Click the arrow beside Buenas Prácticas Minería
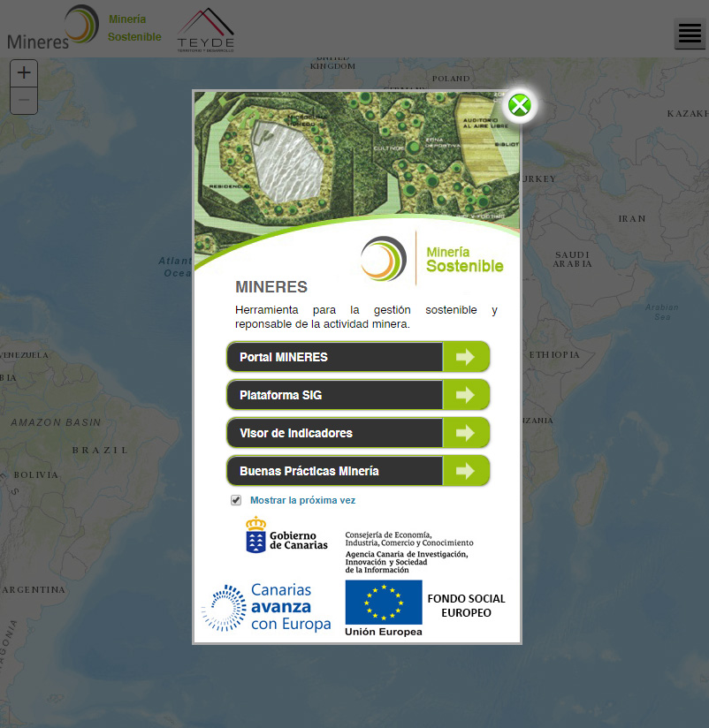 465,471
